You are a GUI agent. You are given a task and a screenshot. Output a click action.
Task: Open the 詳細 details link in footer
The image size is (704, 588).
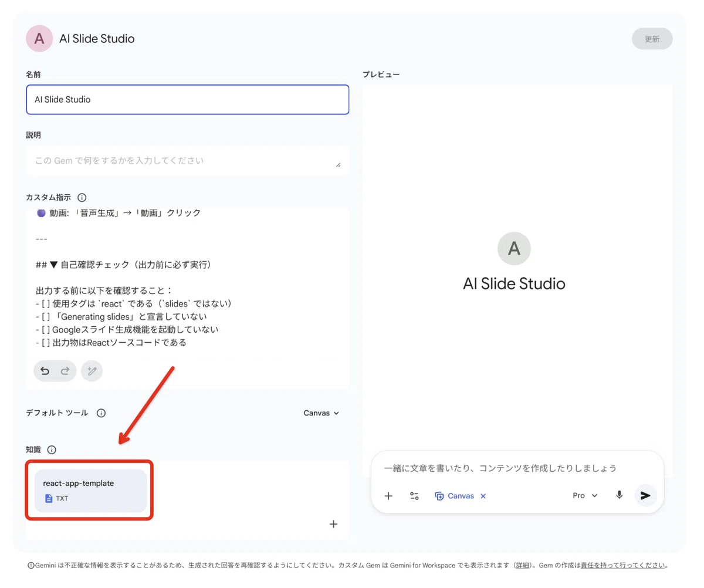click(523, 566)
